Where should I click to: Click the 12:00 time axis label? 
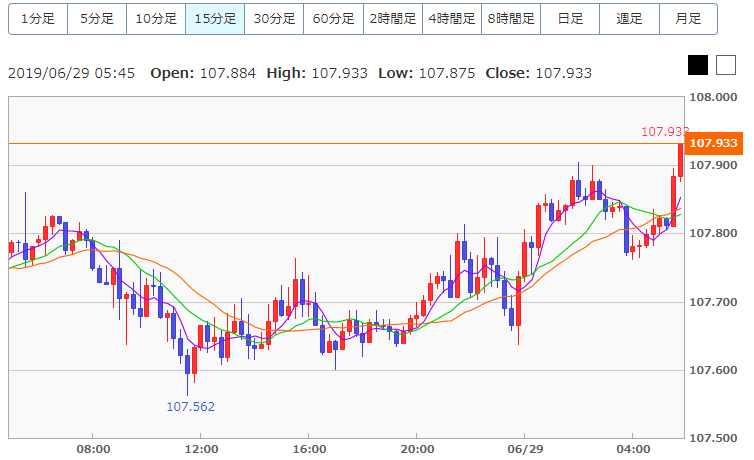(x=201, y=449)
